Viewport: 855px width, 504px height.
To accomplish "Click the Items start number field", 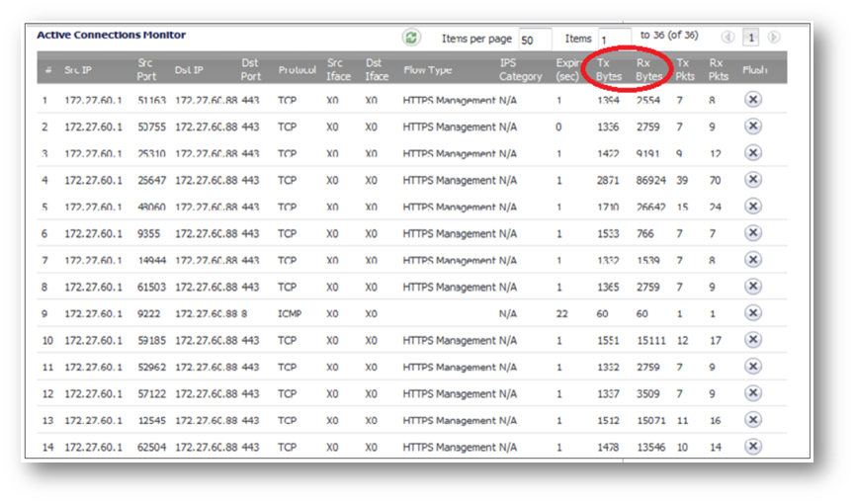I will click(x=613, y=39).
